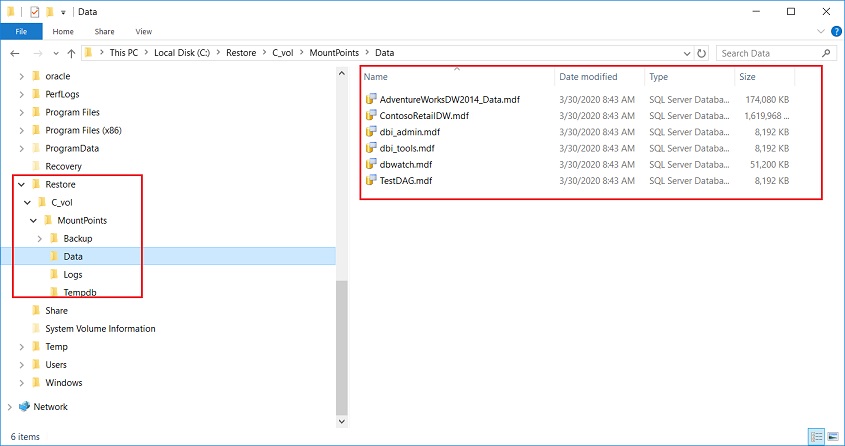Open AdventureWorksDW2014_Data.mdf file icon
The width and height of the screenshot is (845, 446).
[371, 99]
